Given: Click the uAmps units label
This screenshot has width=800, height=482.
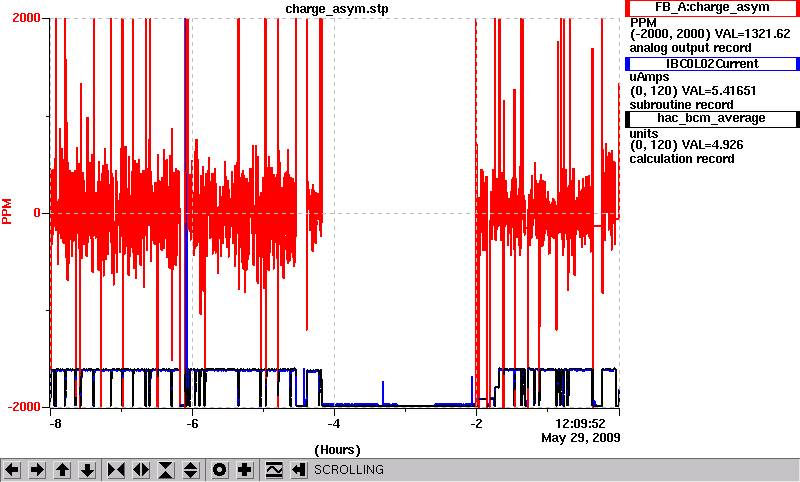Looking at the screenshot, I should (x=649, y=77).
